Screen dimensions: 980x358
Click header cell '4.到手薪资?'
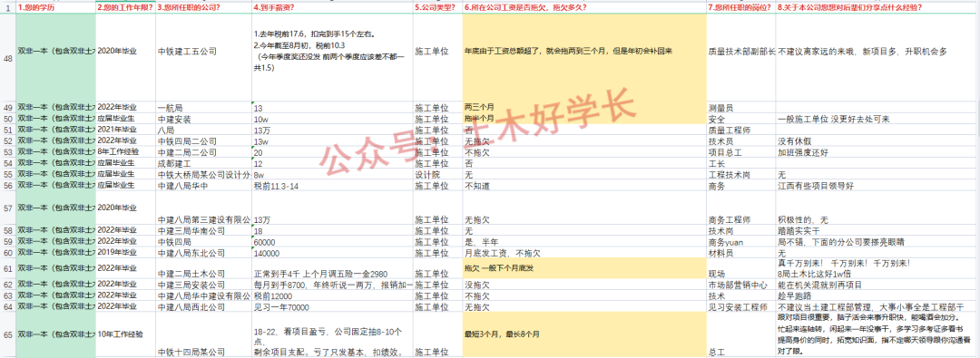(x=332, y=7)
